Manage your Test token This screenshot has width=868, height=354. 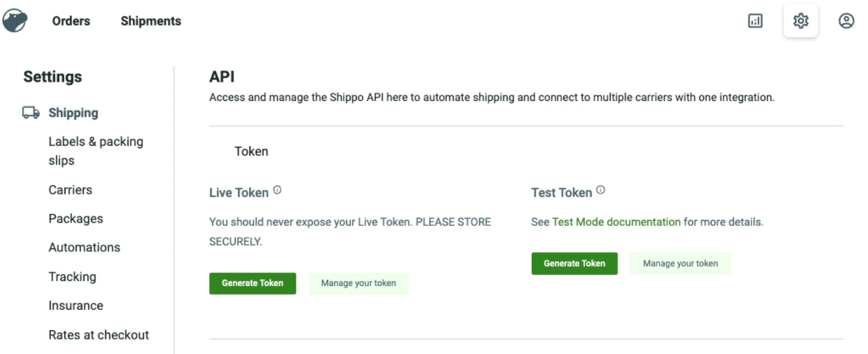click(x=681, y=263)
